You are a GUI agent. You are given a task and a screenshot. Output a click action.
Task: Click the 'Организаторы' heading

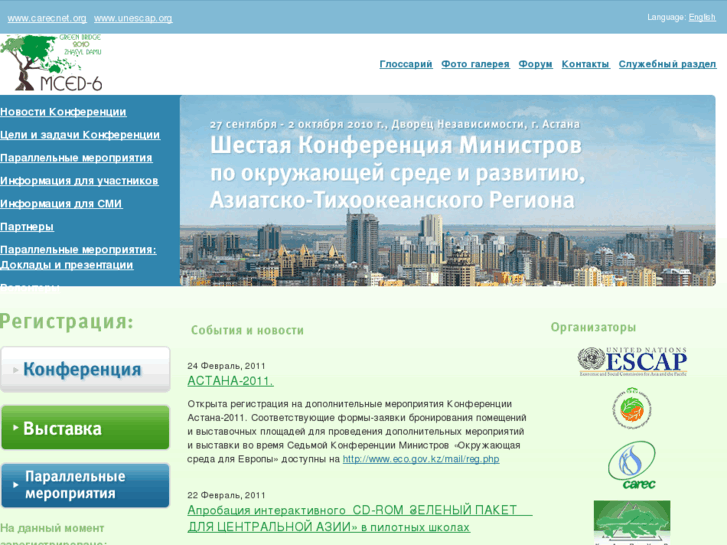[593, 327]
